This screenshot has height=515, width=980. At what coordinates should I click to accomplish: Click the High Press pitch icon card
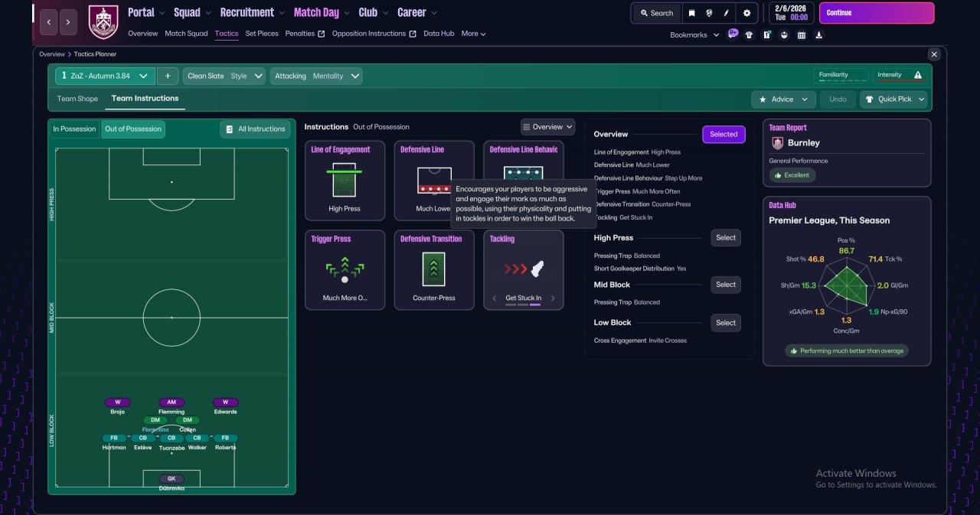(345, 181)
